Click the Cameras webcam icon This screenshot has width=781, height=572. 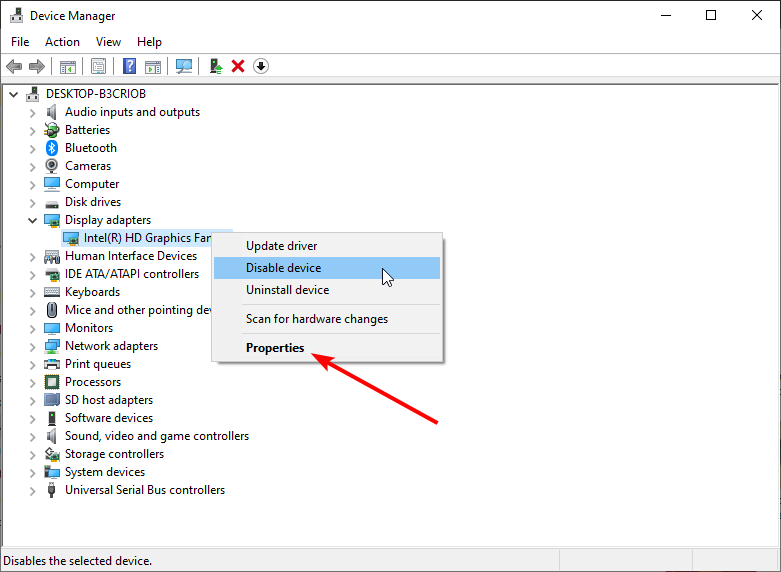51,166
